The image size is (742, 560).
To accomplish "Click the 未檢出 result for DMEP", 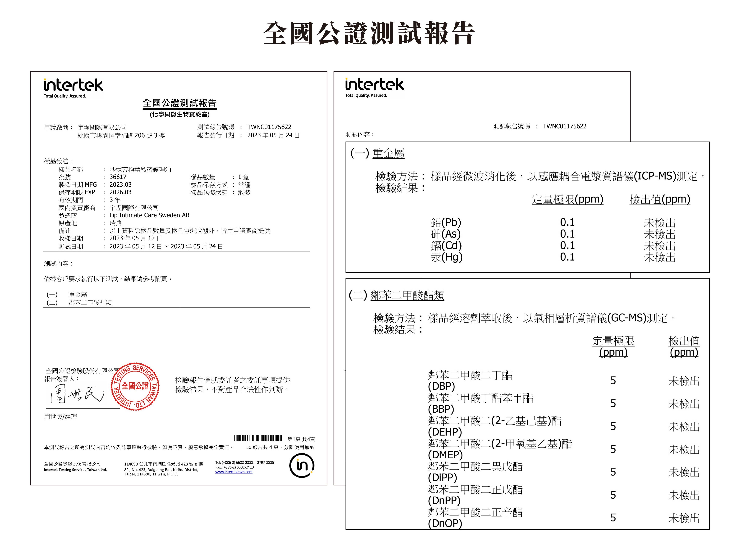I will click(x=684, y=449).
